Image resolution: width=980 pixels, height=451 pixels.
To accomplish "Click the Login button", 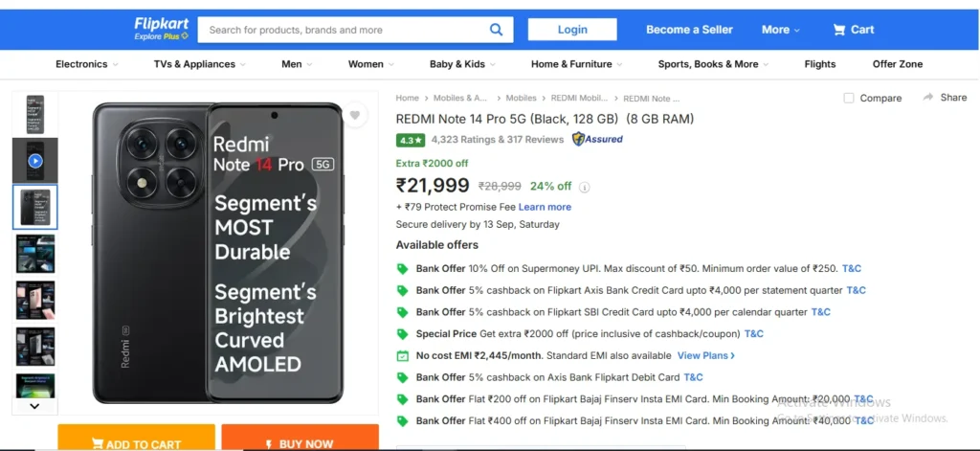I will pos(572,30).
